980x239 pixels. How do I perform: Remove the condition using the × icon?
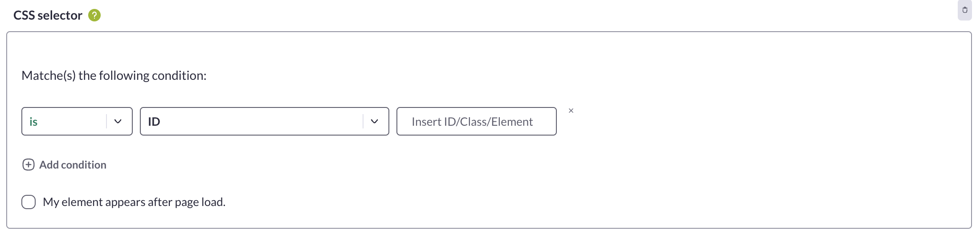571,111
